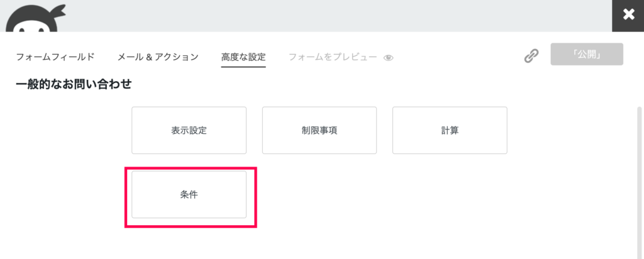This screenshot has width=644, height=259.
Task: Click the 表示設定 label text
Action: click(189, 131)
